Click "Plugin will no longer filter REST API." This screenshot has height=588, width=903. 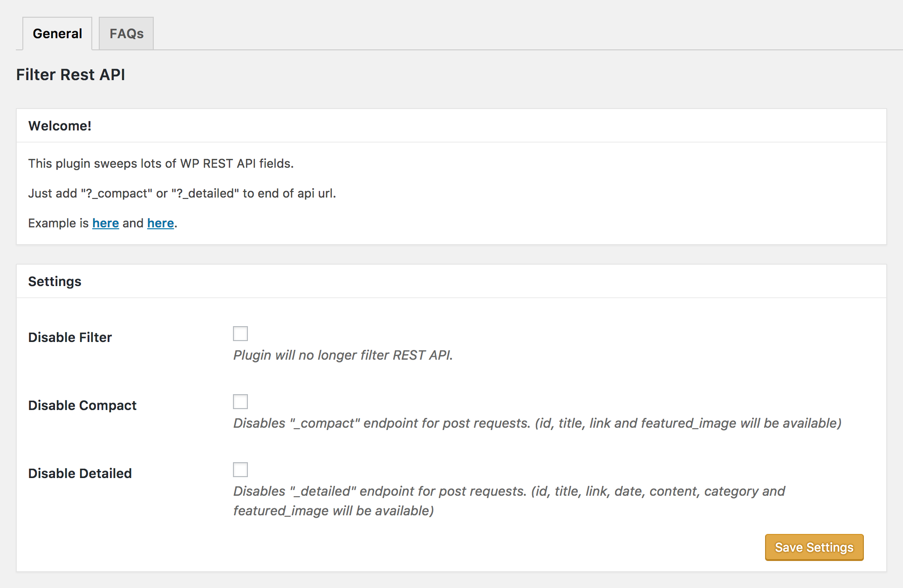pyautogui.click(x=343, y=355)
